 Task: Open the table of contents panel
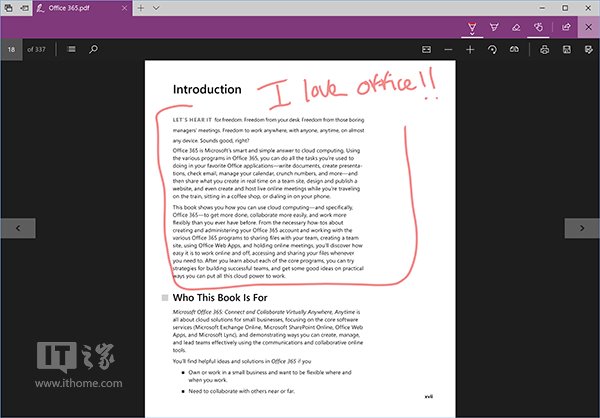71,49
